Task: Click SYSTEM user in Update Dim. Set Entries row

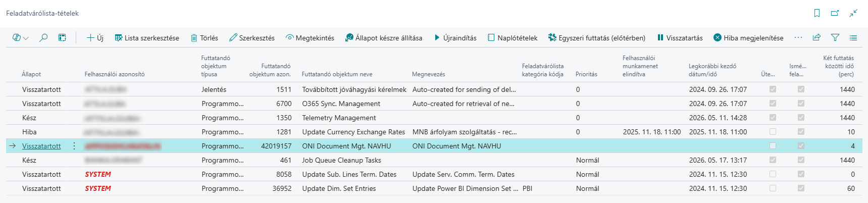Action: pyautogui.click(x=98, y=188)
